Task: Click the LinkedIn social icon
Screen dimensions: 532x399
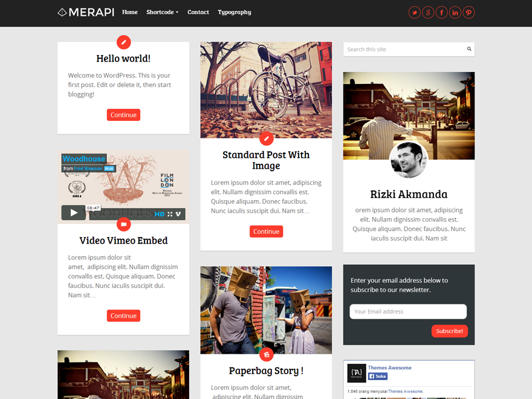Action: pyautogui.click(x=455, y=12)
